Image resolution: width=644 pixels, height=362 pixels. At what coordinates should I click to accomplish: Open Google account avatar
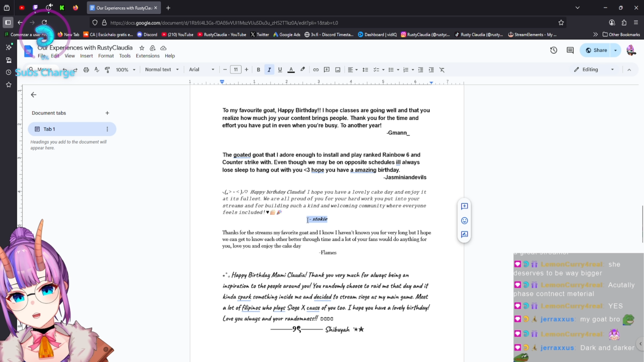631,50
